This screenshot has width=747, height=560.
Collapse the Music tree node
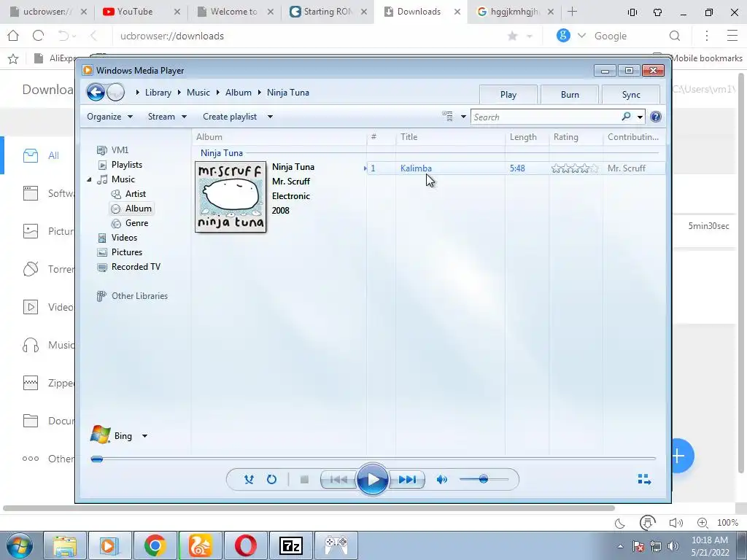click(90, 179)
